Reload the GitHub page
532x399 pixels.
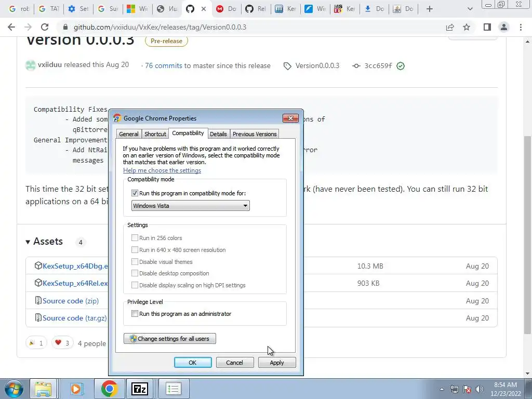[45, 27]
